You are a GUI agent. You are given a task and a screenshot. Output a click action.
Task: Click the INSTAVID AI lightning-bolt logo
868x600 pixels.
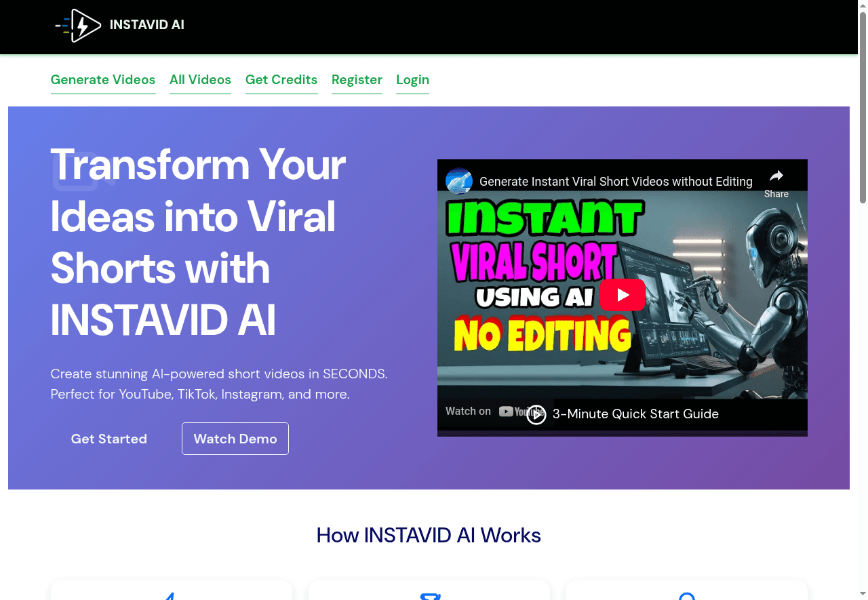click(79, 26)
